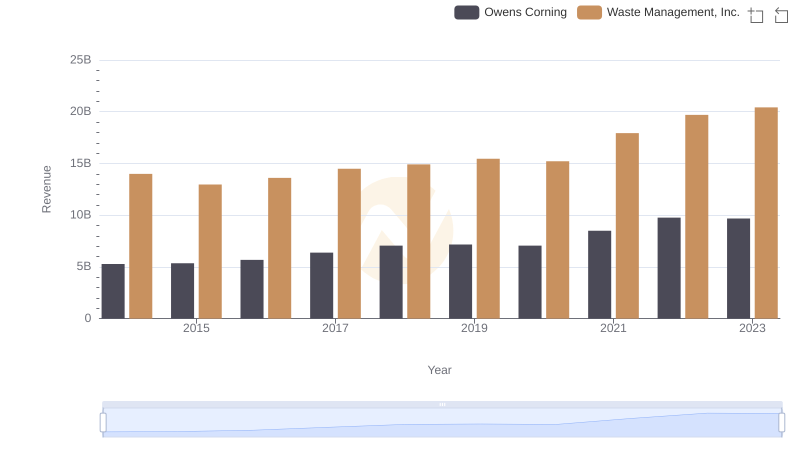800x461 pixels.
Task: Click Owens Corning bar for 2022
Action: 669,268
